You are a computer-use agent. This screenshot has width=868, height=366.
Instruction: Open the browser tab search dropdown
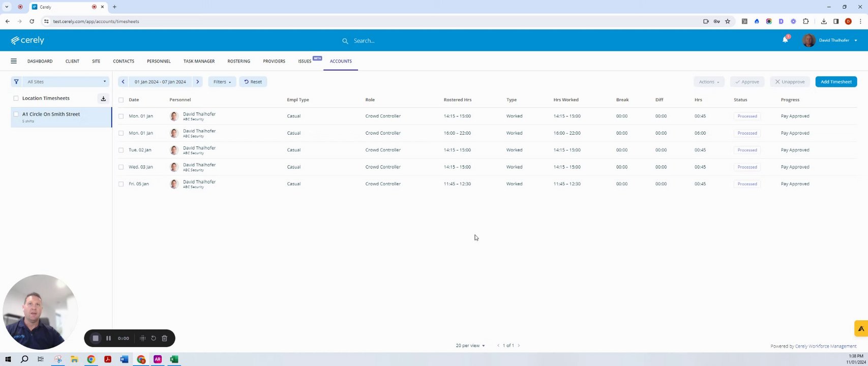7,7
